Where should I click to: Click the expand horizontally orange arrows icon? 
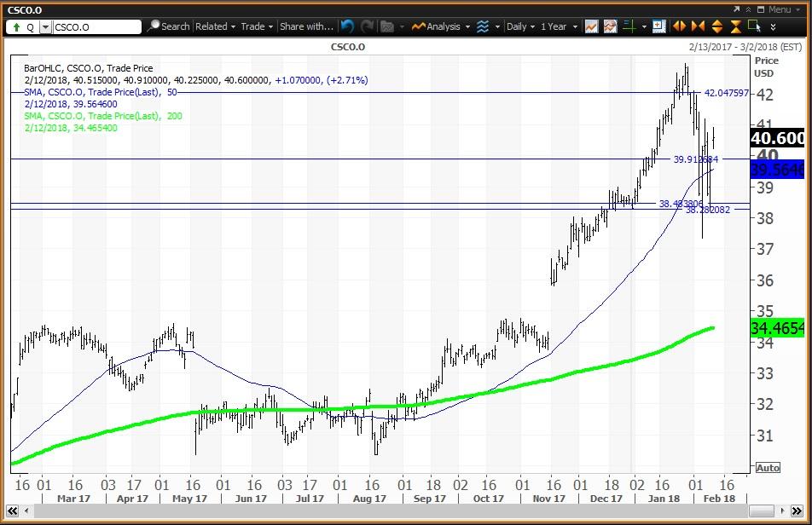680,26
